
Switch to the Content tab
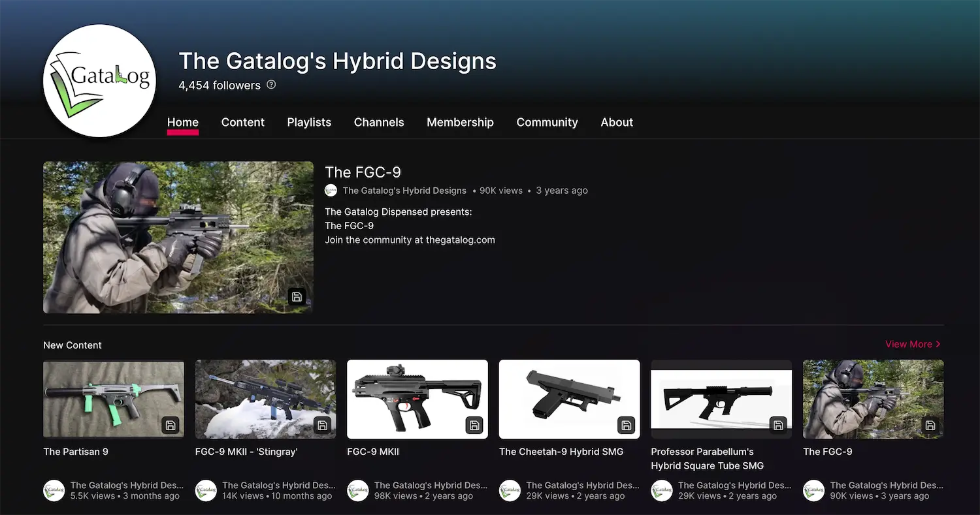click(x=242, y=122)
